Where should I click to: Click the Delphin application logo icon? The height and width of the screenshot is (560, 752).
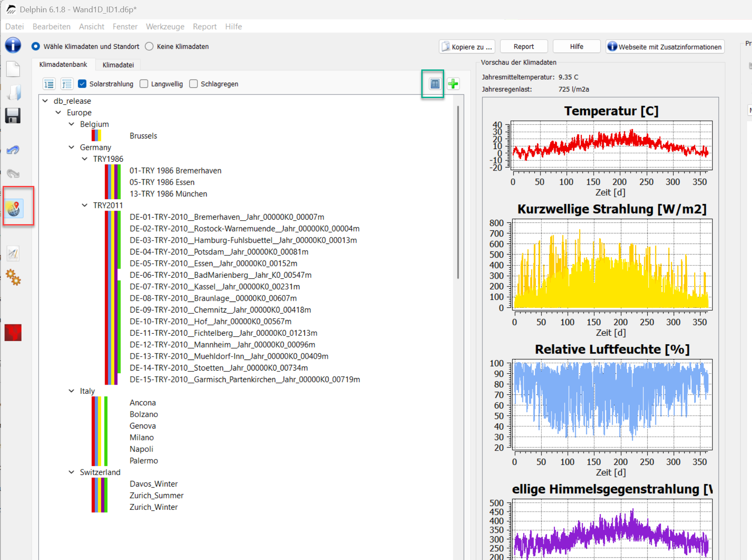click(11, 9)
